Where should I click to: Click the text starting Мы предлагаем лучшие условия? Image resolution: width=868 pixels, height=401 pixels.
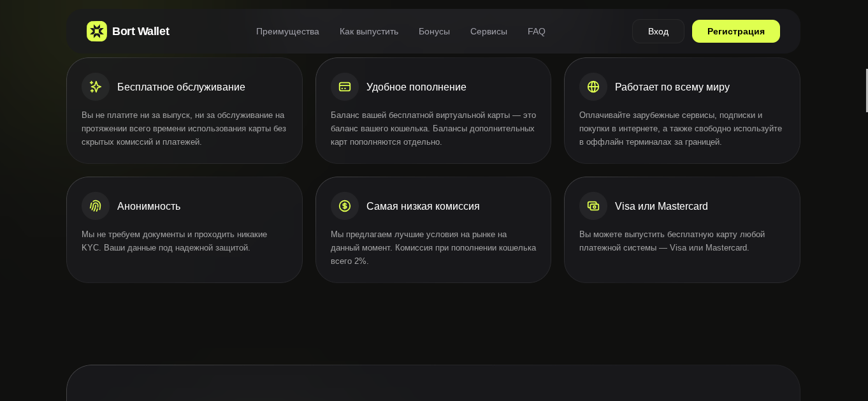(433, 247)
